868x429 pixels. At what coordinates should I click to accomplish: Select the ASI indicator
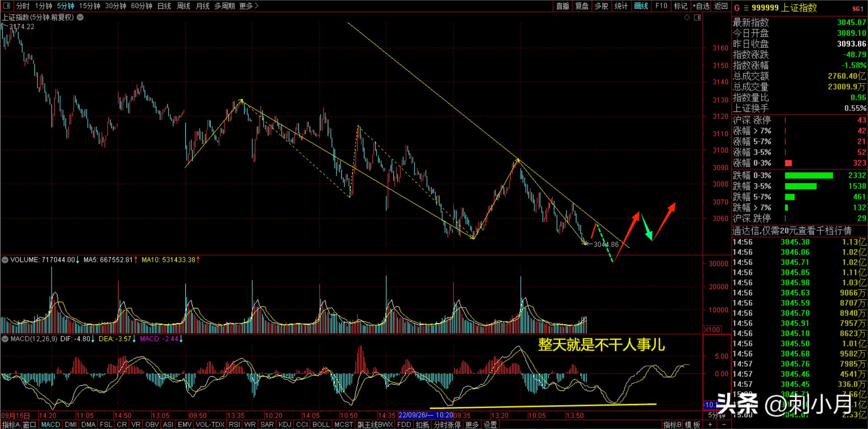click(168, 424)
